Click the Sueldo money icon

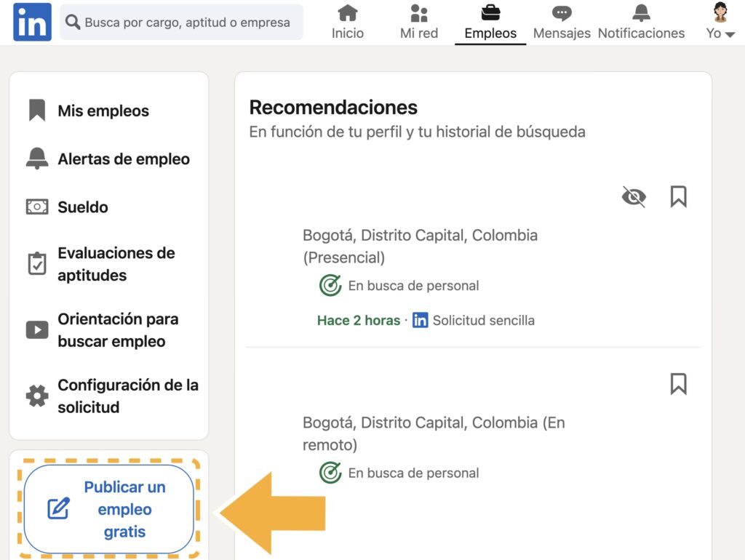point(37,207)
